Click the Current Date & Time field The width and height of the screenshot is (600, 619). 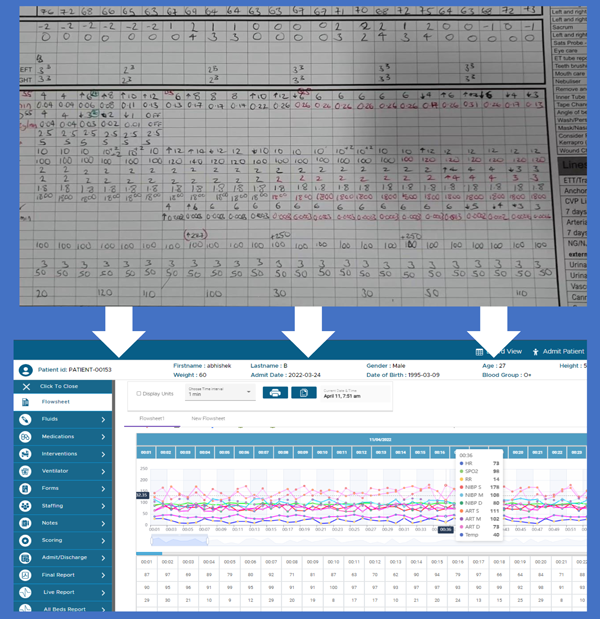pyautogui.click(x=356, y=394)
